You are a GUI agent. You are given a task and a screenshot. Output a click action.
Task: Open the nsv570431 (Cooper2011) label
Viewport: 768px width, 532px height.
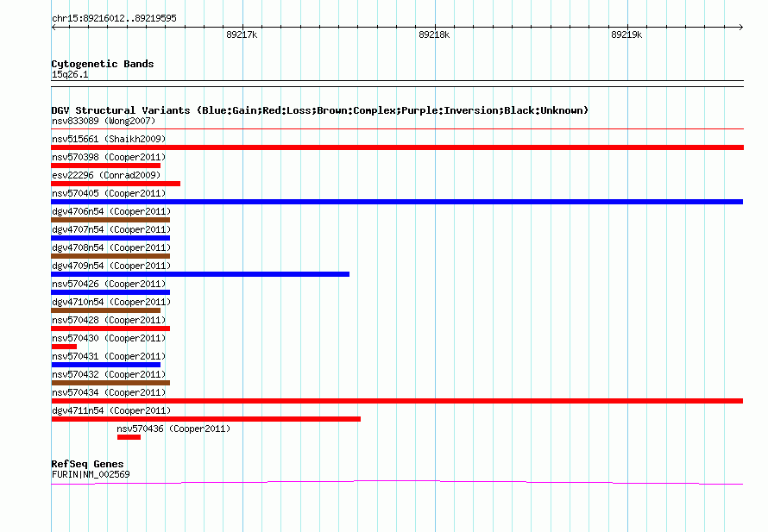[109, 356]
